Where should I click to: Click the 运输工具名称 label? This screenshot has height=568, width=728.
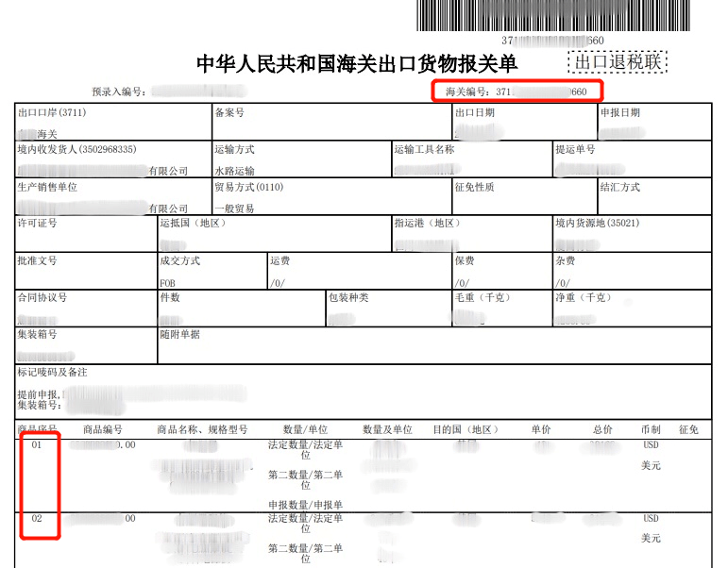(x=424, y=149)
